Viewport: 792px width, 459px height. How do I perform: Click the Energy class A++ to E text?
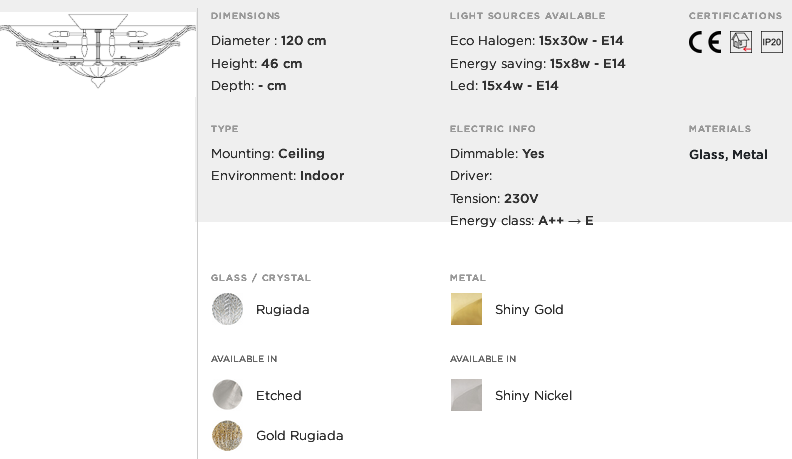pos(522,221)
